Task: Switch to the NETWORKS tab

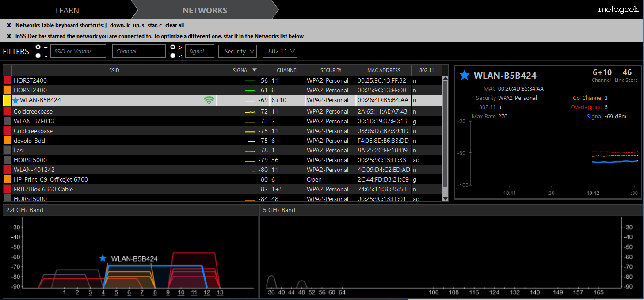Action: (205, 10)
